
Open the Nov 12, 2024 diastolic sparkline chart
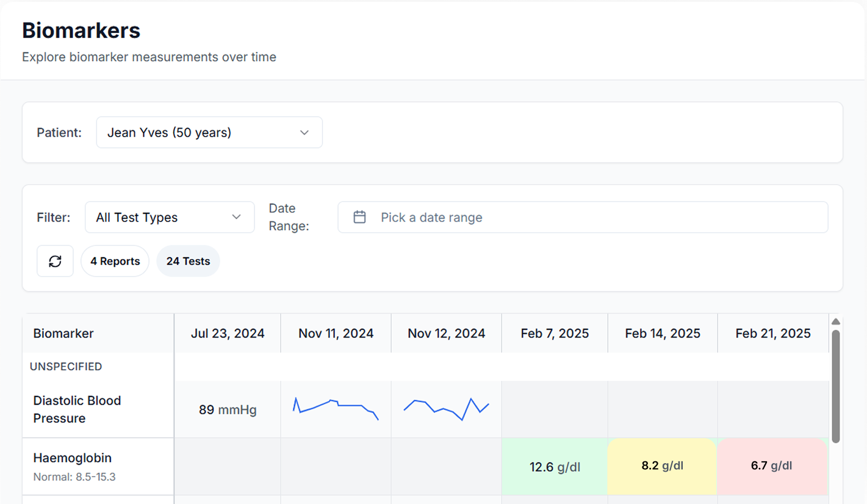[446, 409]
